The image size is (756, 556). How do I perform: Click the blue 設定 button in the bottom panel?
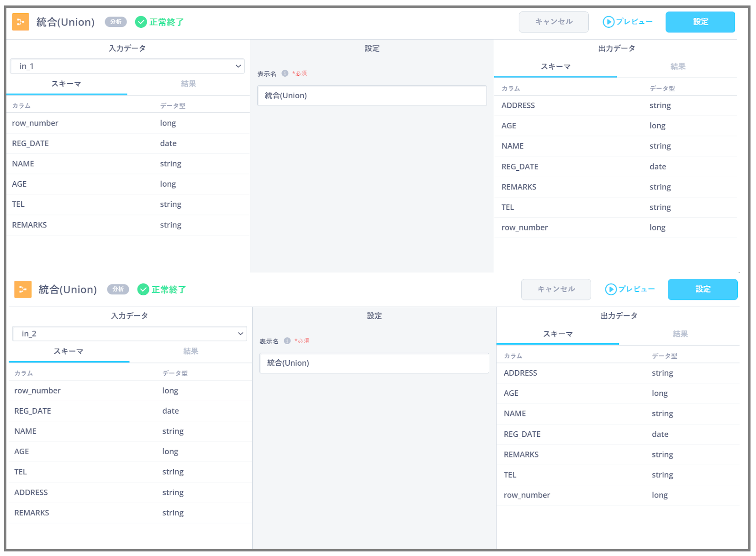[x=703, y=289]
